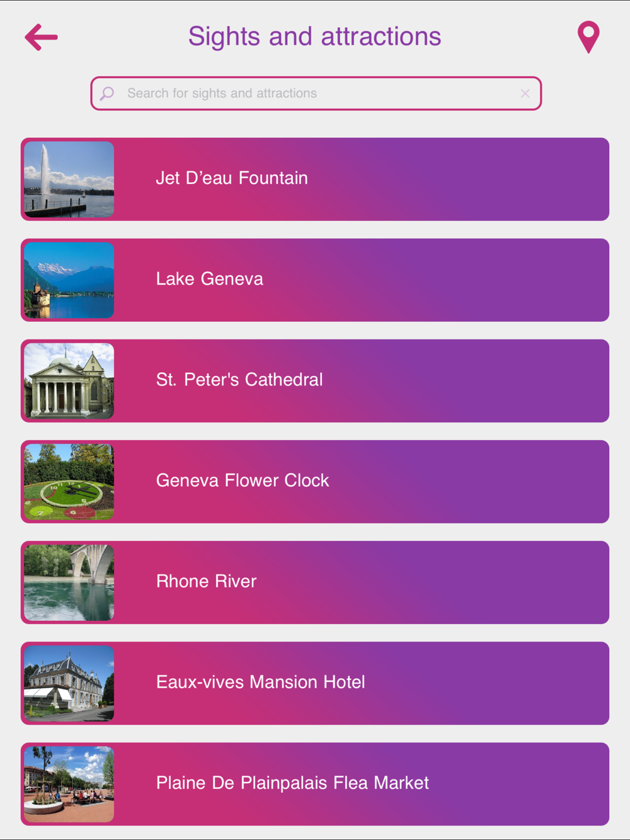This screenshot has height=840, width=630.
Task: Go back using the pink arrow
Action: [x=42, y=37]
